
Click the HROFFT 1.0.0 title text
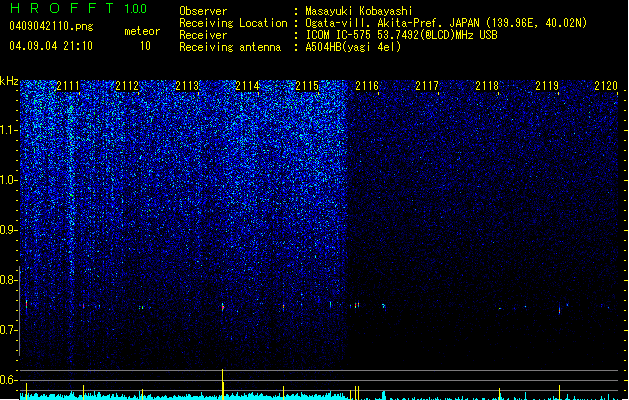click(79, 8)
